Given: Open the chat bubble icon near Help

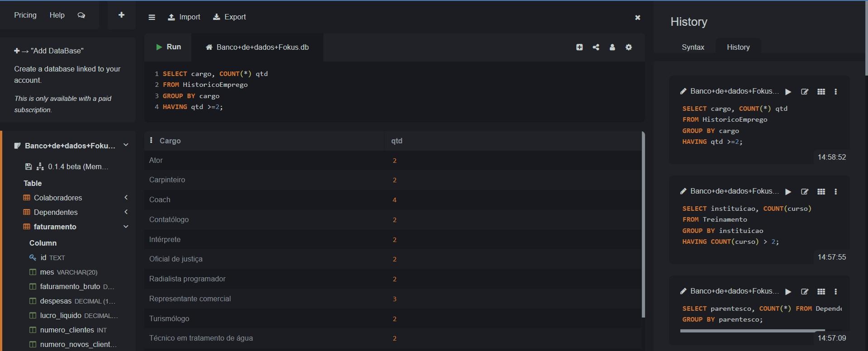Looking at the screenshot, I should point(81,15).
